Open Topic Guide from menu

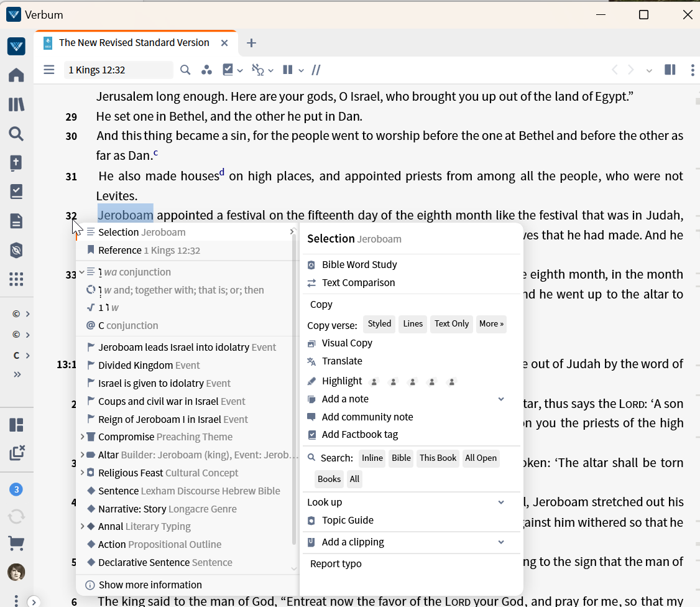[x=348, y=521]
